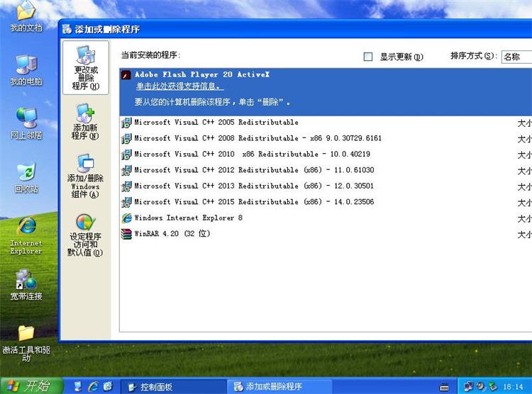This screenshot has height=394, width=532.
Task: Select Change or Remove Programs sidebar button
Action: pyautogui.click(x=86, y=67)
